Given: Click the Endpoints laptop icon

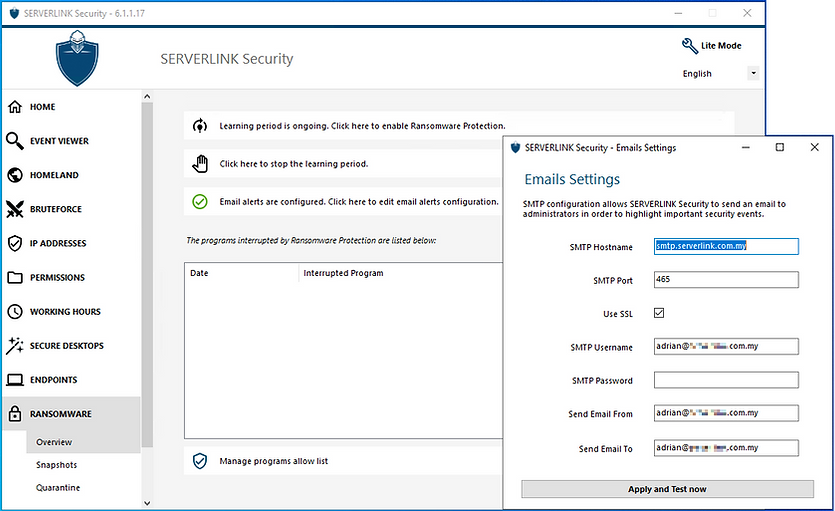Looking at the screenshot, I should tap(15, 380).
